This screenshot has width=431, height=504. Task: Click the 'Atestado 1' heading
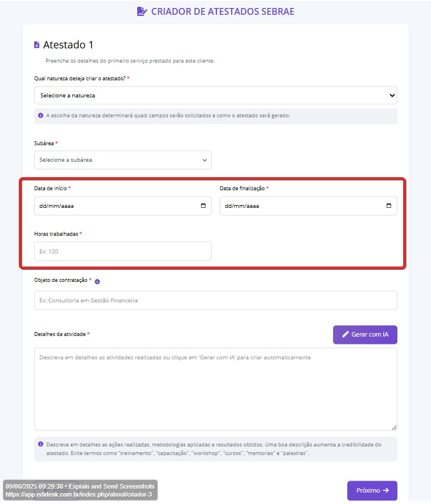click(68, 45)
